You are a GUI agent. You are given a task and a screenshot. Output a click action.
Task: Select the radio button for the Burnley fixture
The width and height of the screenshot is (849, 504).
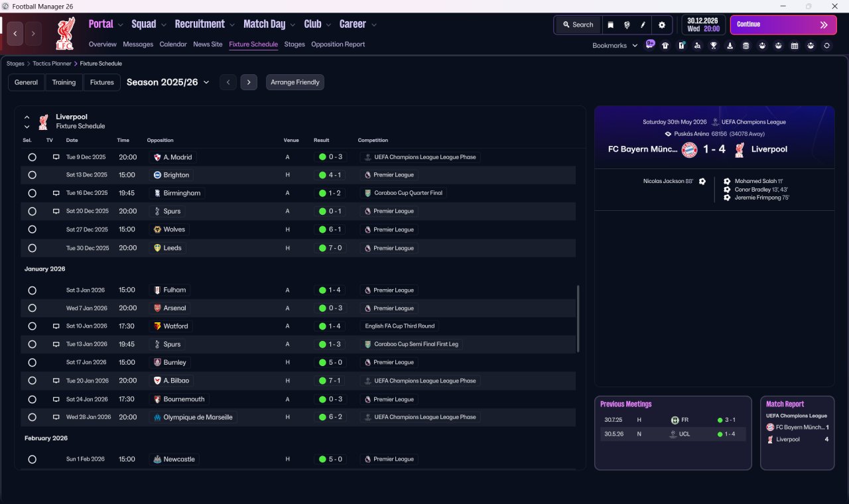click(x=32, y=363)
